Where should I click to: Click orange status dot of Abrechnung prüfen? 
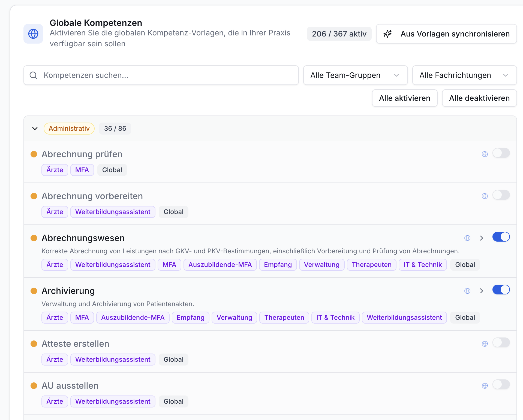34,154
